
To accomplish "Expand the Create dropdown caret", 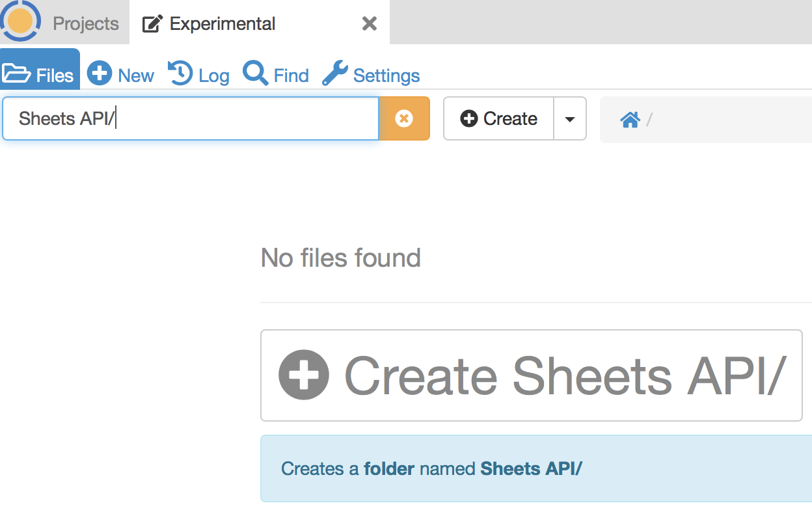I will (x=570, y=119).
